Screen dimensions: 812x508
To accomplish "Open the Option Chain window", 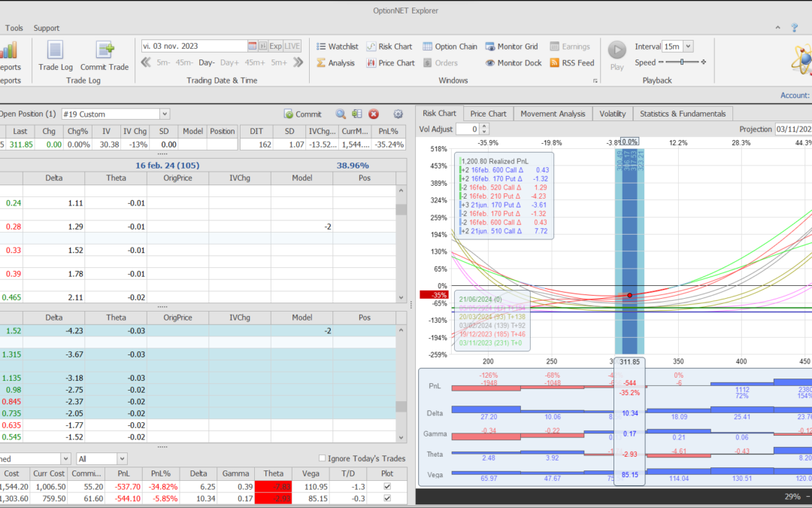I will click(450, 47).
